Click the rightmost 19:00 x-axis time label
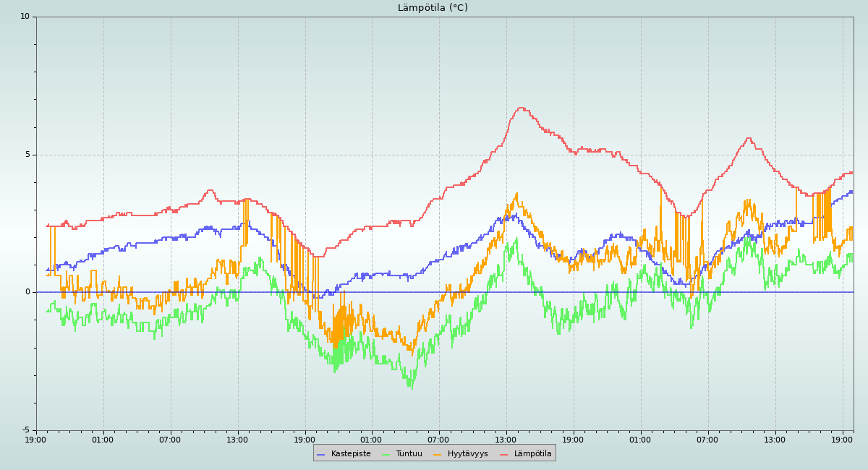The height and width of the screenshot is (470, 868). coord(842,440)
